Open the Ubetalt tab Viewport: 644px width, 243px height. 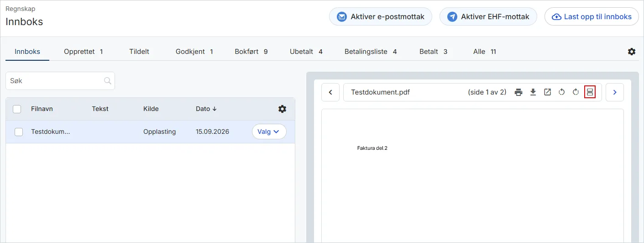306,52
